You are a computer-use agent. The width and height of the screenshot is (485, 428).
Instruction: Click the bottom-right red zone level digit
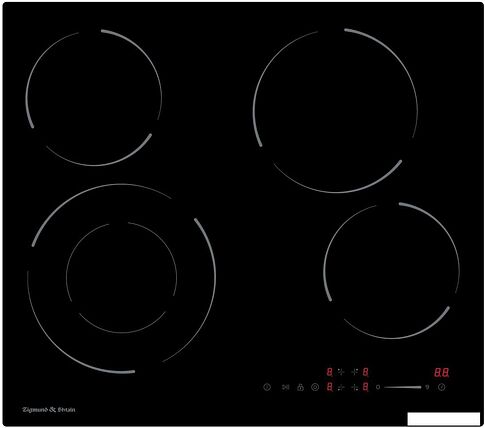click(365, 387)
